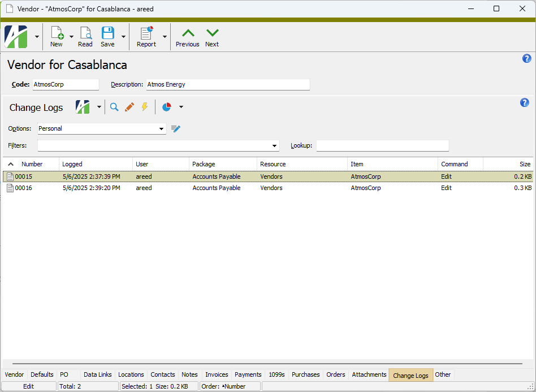Switch to the PO tab

[64, 374]
